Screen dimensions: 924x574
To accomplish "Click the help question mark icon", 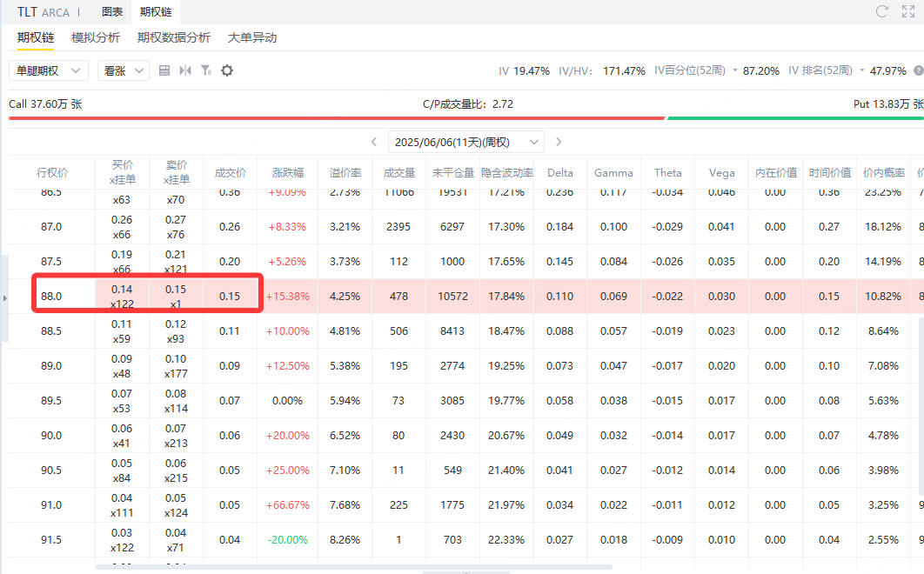I will click(x=918, y=70).
